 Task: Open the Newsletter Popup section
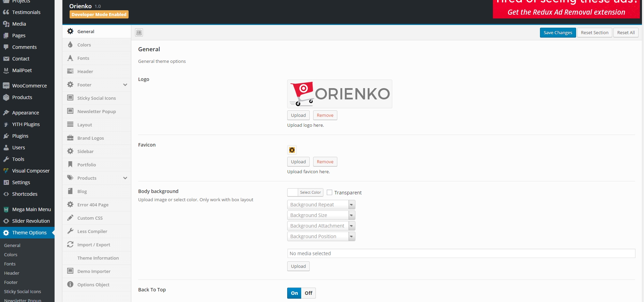[97, 111]
